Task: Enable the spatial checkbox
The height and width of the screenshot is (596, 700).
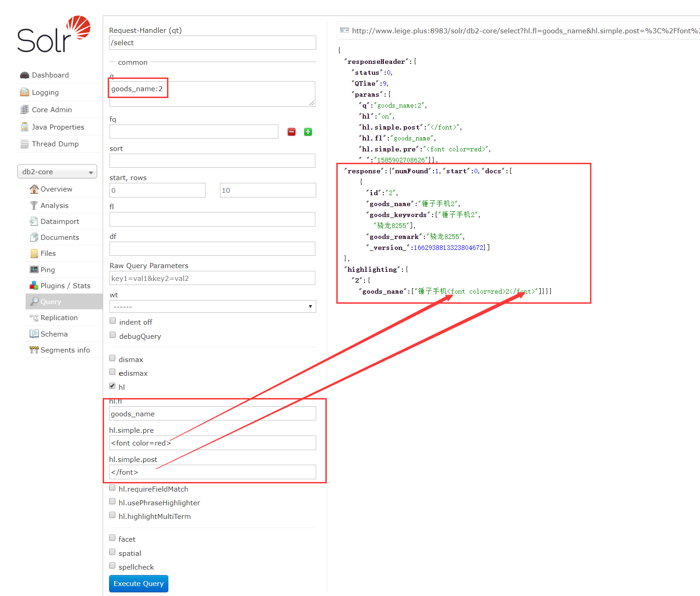Action: 112,552
